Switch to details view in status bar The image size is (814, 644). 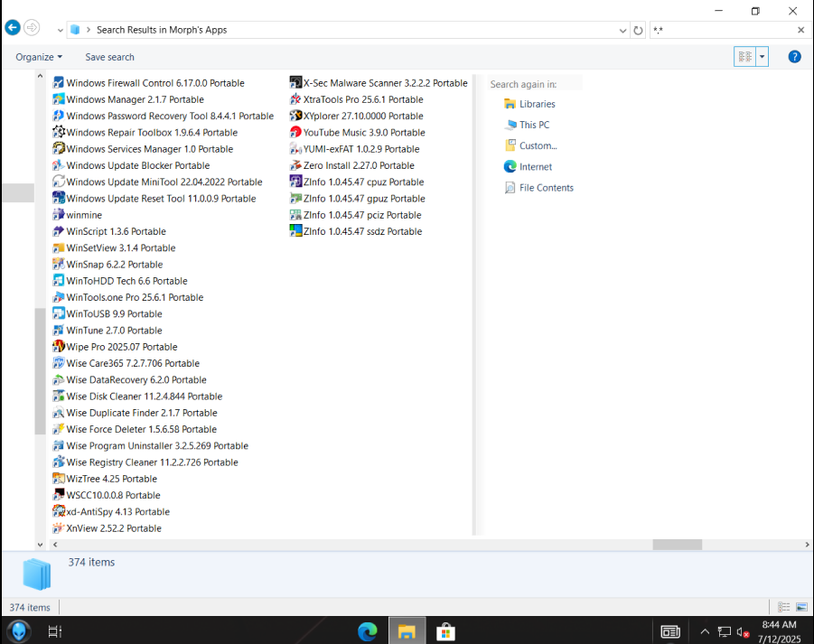pos(783,607)
